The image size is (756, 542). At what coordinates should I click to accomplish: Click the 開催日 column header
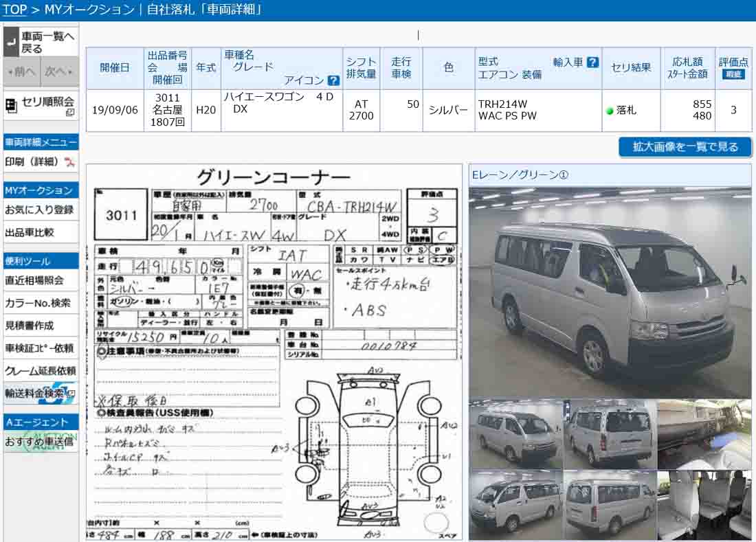[x=115, y=68]
